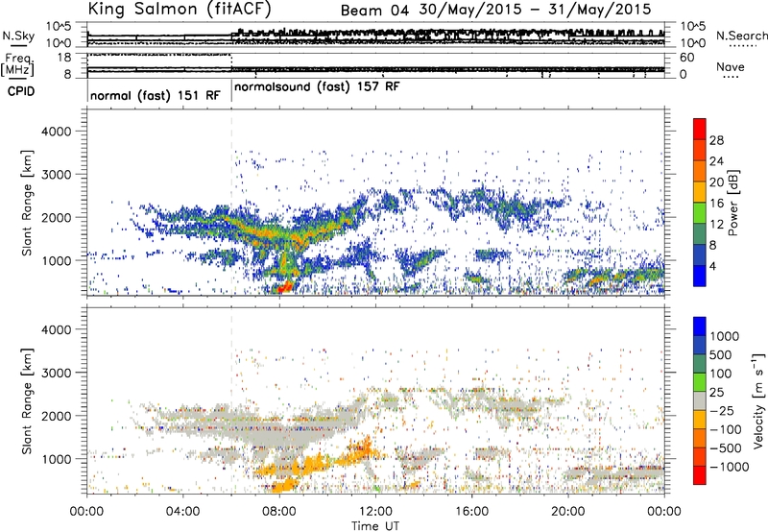Click the 'Velocity [m s⁻¹]' color bar label

[758, 400]
